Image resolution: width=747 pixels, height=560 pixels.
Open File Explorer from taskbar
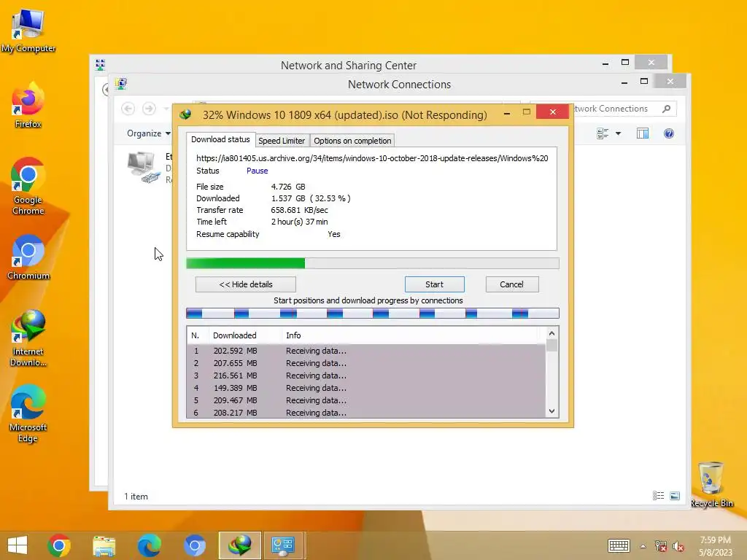coord(104,545)
